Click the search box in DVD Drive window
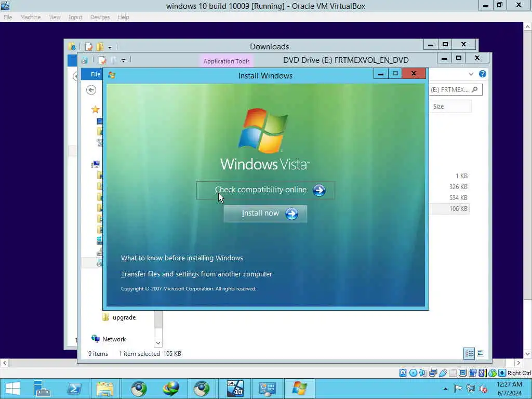532x399 pixels. 455,89
